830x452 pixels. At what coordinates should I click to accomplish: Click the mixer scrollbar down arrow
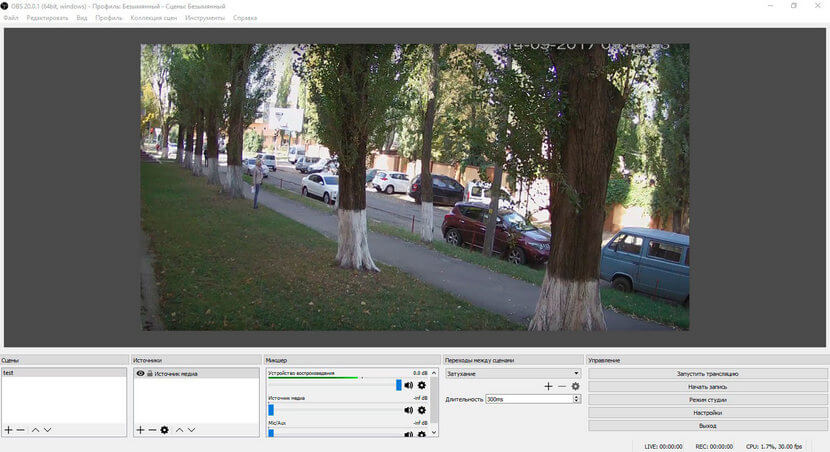434,433
